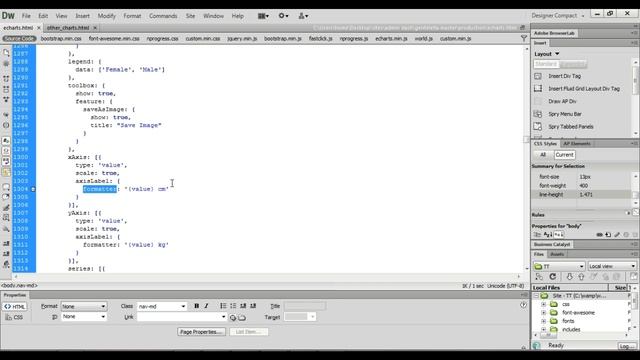Expand the font-awesome folder
640x360 pixels.
click(544, 313)
